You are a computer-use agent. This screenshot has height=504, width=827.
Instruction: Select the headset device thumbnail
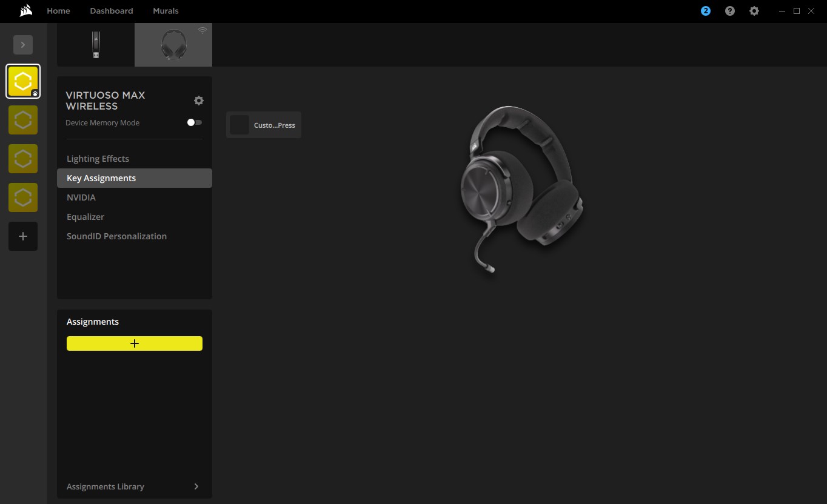pos(173,45)
